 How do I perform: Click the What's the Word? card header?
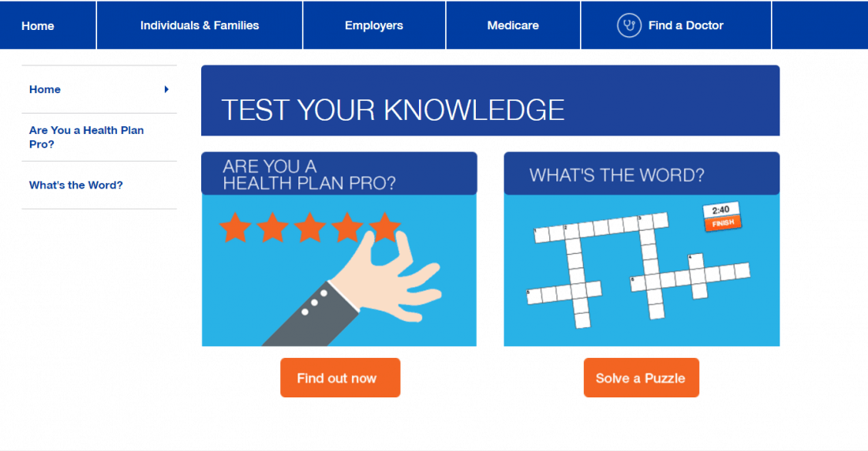click(642, 173)
